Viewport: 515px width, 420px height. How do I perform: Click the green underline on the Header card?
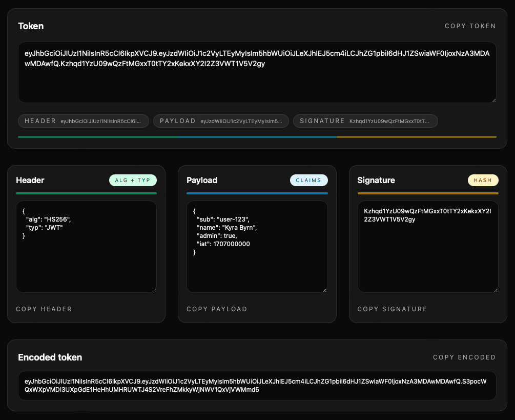point(86,193)
